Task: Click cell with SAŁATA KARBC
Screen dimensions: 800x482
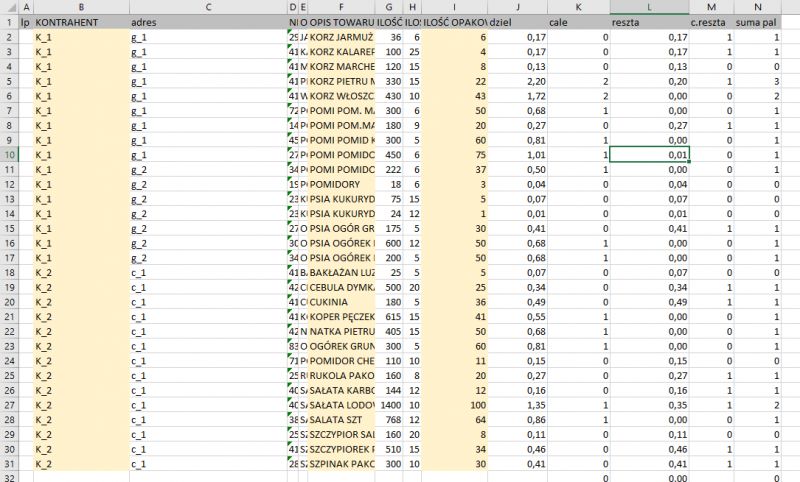Action: coord(341,390)
